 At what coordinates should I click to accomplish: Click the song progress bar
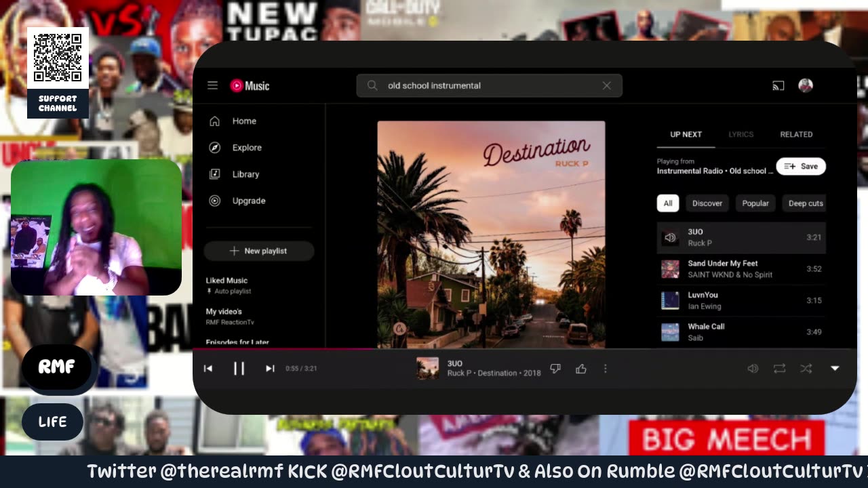(x=525, y=349)
